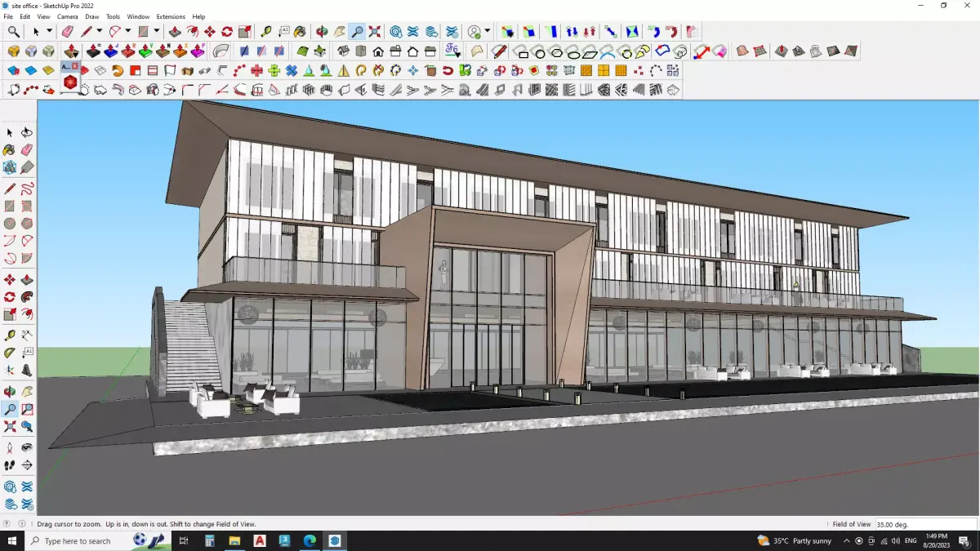Select the Offset tool

27,314
